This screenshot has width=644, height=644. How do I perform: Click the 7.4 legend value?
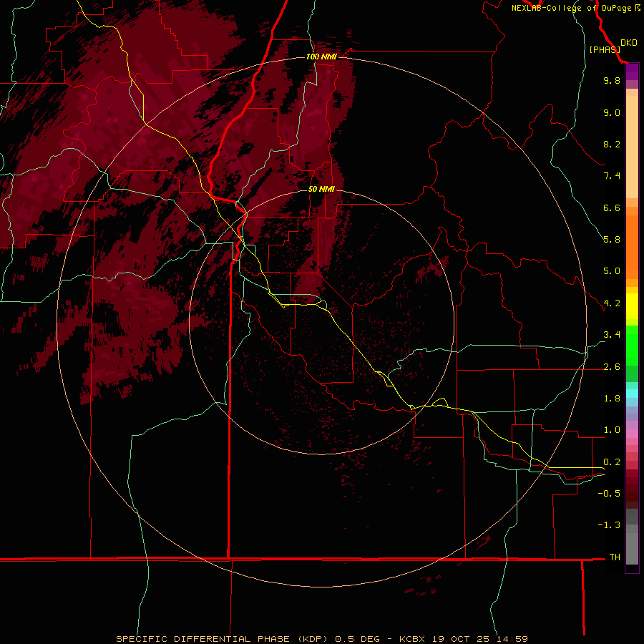612,176
